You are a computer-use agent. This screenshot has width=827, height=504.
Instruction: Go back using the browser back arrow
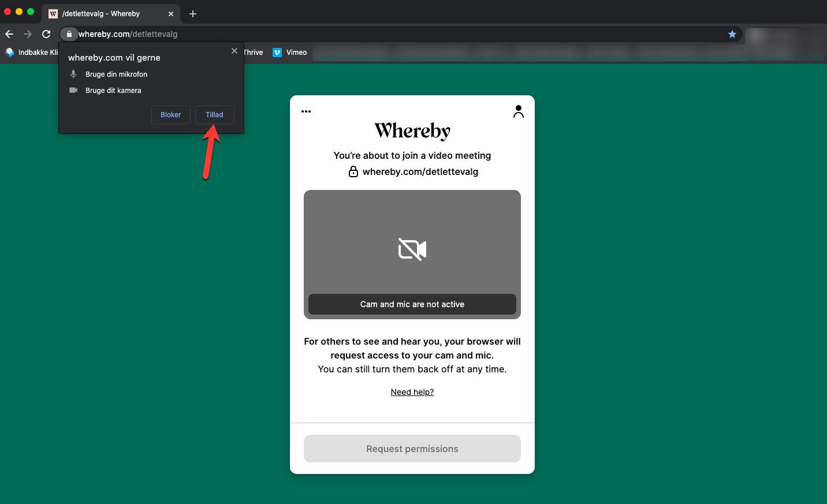pos(9,34)
